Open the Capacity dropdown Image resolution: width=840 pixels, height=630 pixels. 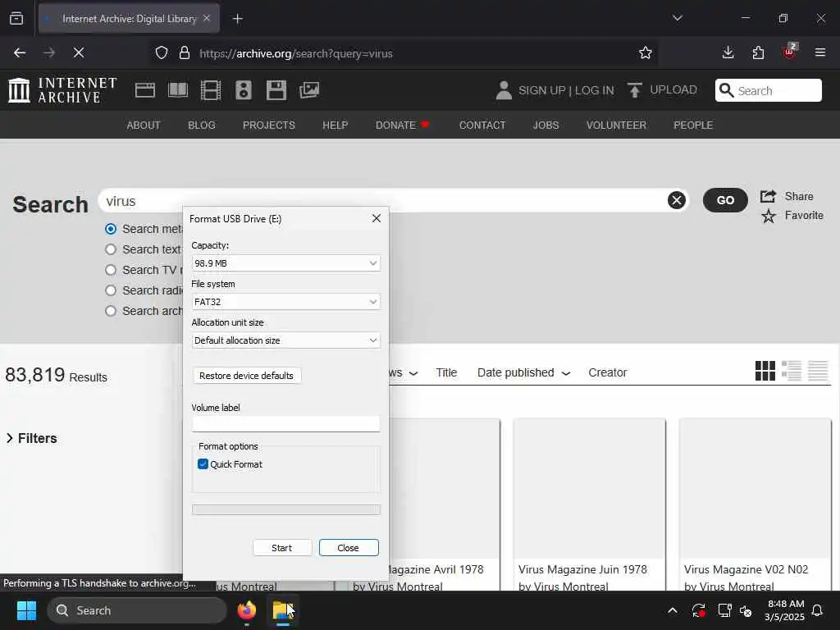(x=285, y=263)
